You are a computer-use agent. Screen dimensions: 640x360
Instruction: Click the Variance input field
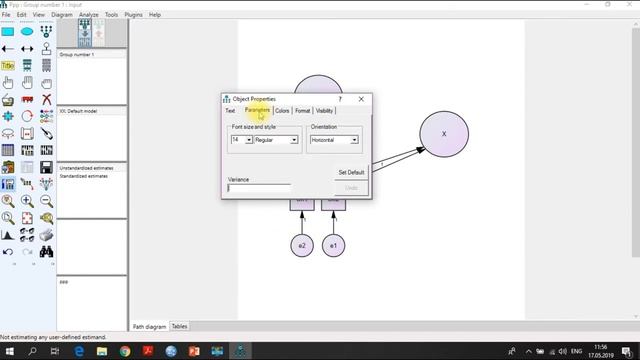click(259, 188)
